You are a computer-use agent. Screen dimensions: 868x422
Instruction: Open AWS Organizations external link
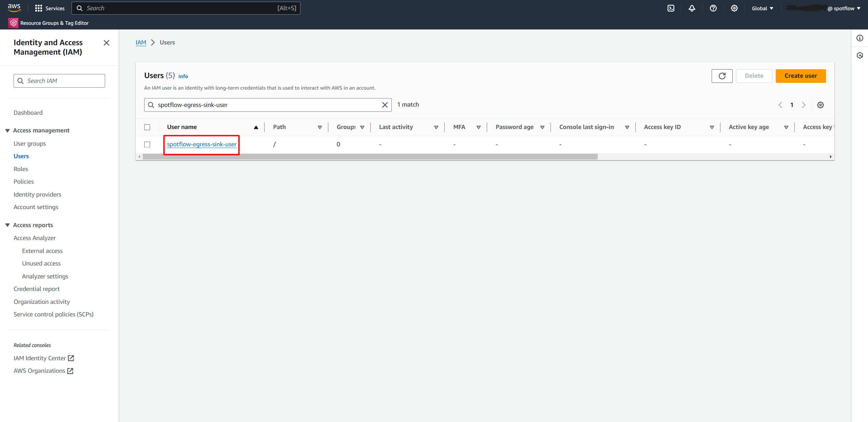click(x=43, y=370)
